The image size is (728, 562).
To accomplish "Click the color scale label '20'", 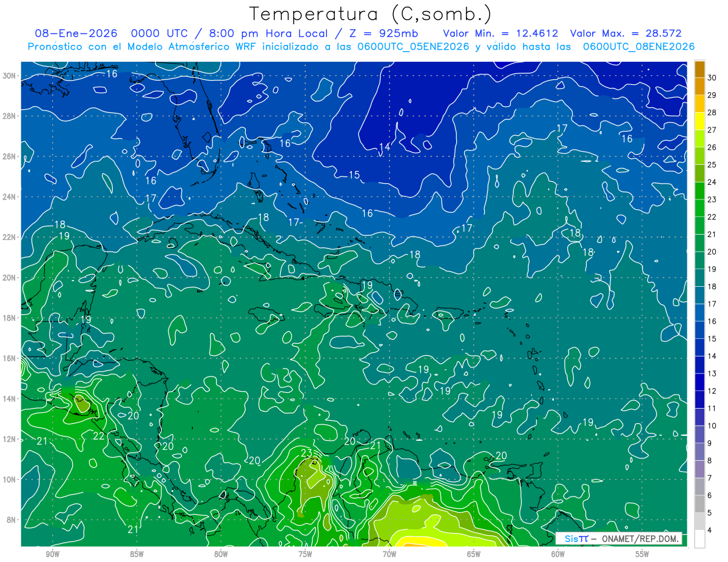I will pos(712,252).
